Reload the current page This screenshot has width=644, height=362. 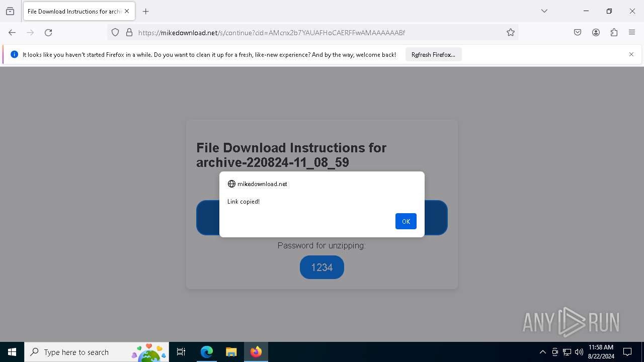click(48, 33)
